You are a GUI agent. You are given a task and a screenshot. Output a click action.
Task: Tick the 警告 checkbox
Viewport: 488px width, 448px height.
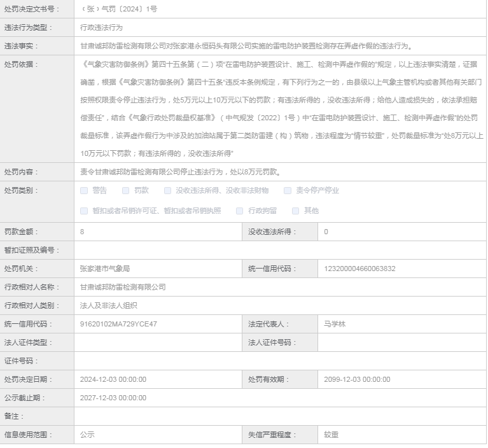tap(84, 190)
